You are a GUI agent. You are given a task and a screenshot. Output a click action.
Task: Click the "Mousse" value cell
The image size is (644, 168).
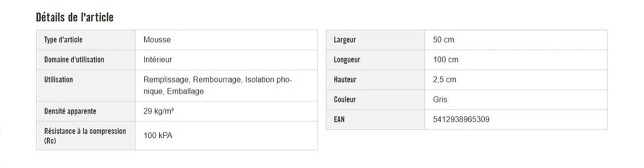point(157,40)
